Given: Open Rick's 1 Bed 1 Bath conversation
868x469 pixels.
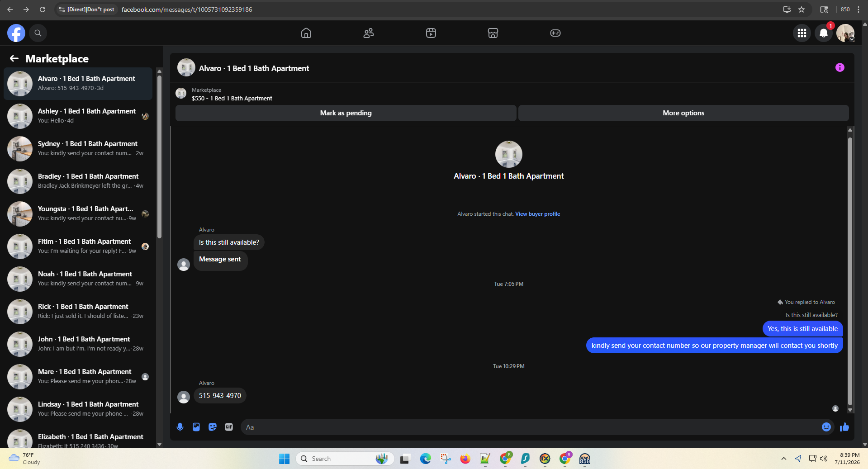Looking at the screenshot, I should tap(78, 312).
